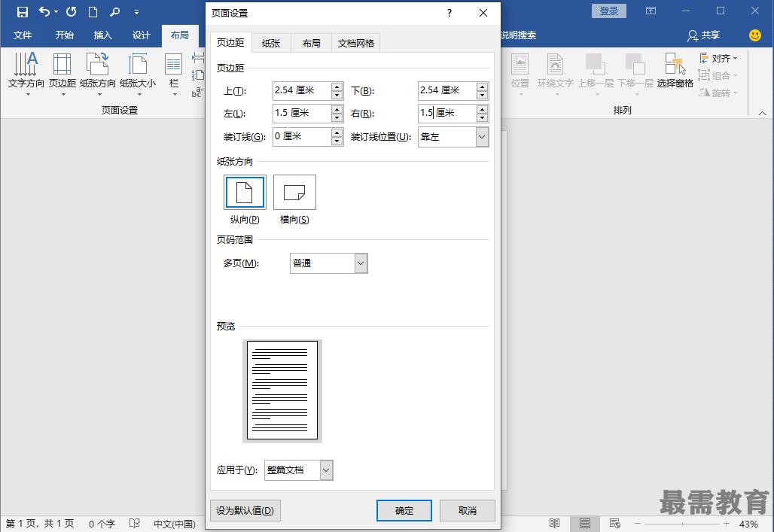Image resolution: width=774 pixels, height=532 pixels.
Task: Open the 选择窗格 selection pane
Action: coord(675,71)
